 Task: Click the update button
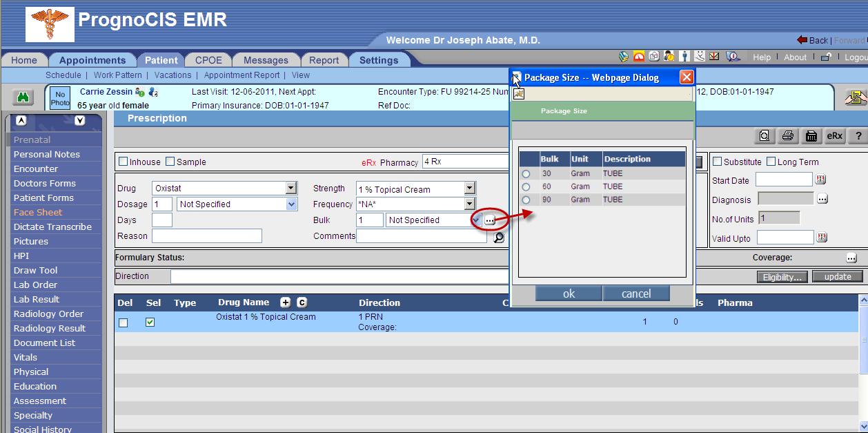pyautogui.click(x=838, y=276)
